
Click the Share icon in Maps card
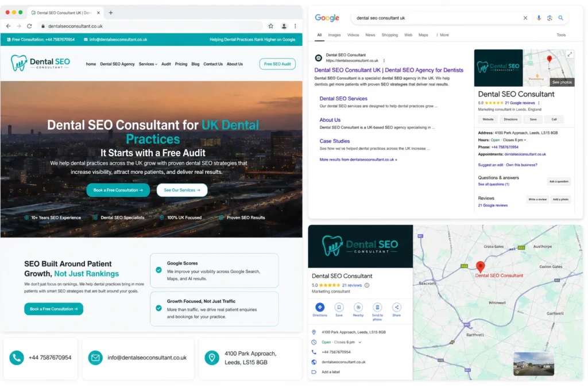[x=396, y=307]
